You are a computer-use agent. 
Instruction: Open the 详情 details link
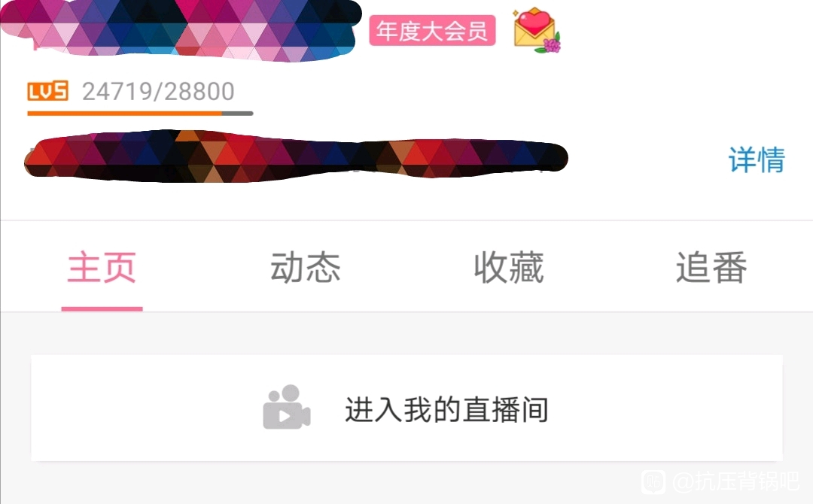(757, 159)
